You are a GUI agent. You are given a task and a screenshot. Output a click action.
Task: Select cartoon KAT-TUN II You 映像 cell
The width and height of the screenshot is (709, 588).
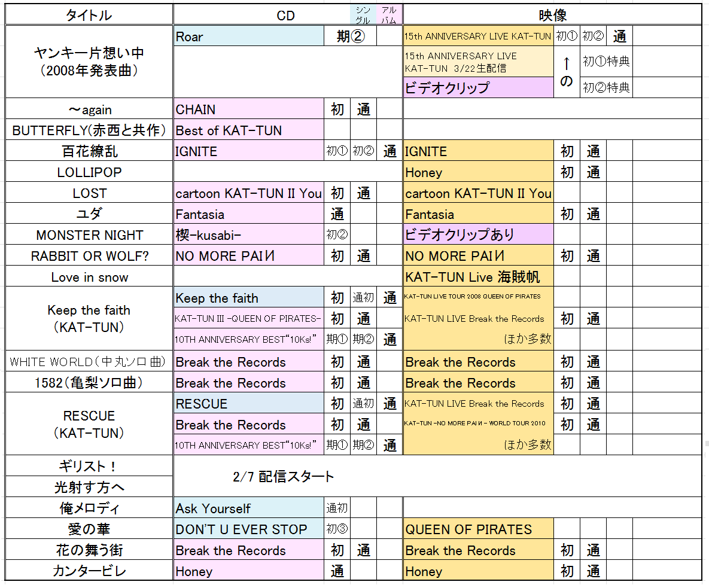pyautogui.click(x=479, y=193)
